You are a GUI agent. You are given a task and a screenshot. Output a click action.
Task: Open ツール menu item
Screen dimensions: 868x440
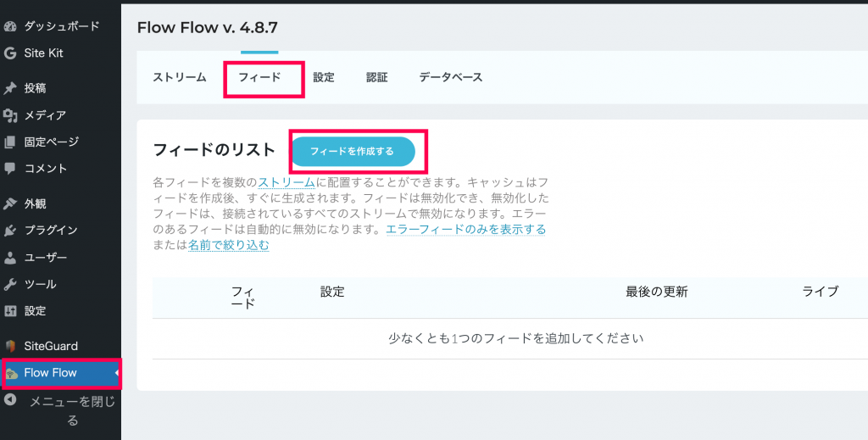[40, 285]
